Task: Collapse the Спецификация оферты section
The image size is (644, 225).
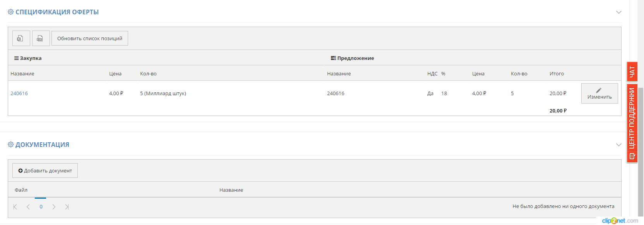Action: (618, 12)
